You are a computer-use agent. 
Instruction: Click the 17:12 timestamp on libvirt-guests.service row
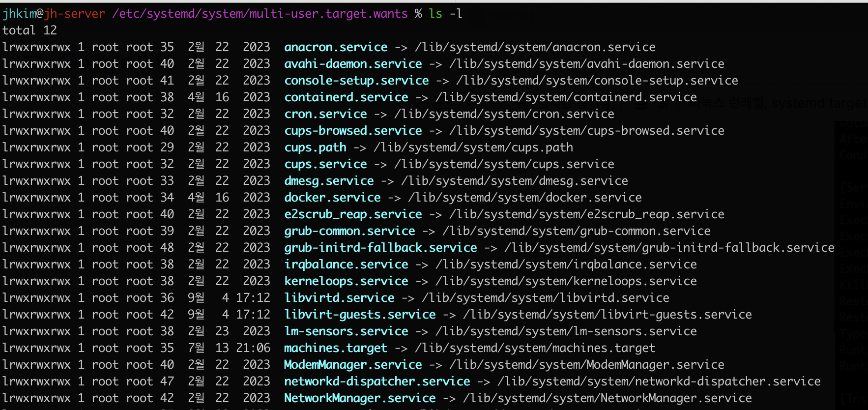click(253, 315)
